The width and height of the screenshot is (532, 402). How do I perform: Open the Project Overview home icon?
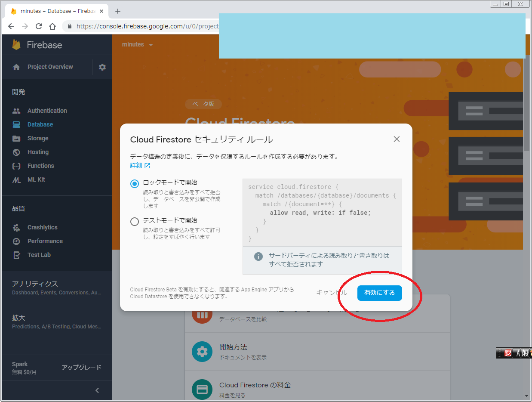click(x=16, y=67)
